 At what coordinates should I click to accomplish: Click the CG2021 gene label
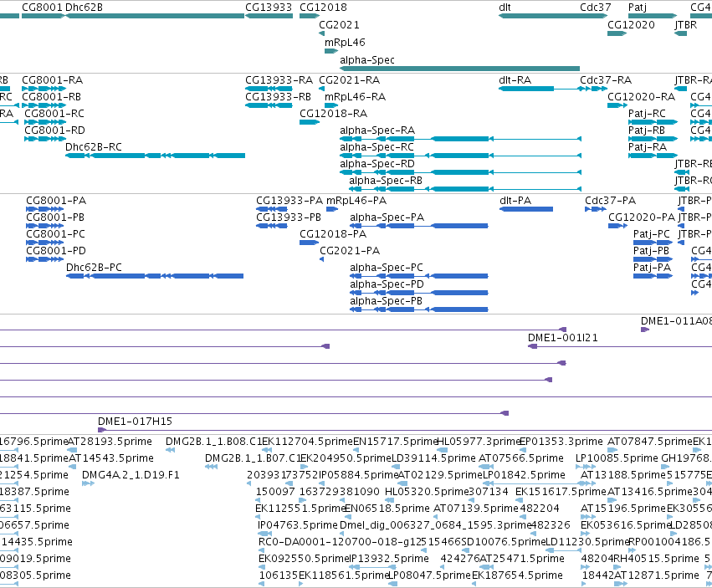(339, 25)
